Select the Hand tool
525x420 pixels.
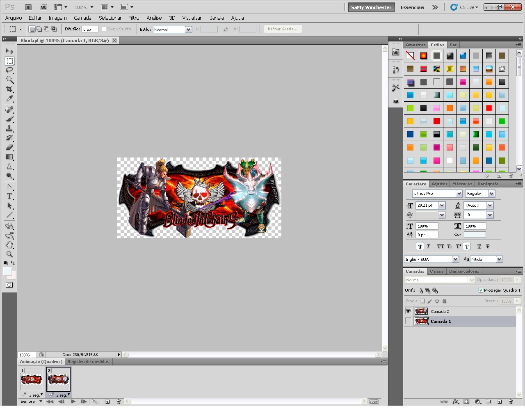[x=9, y=245]
